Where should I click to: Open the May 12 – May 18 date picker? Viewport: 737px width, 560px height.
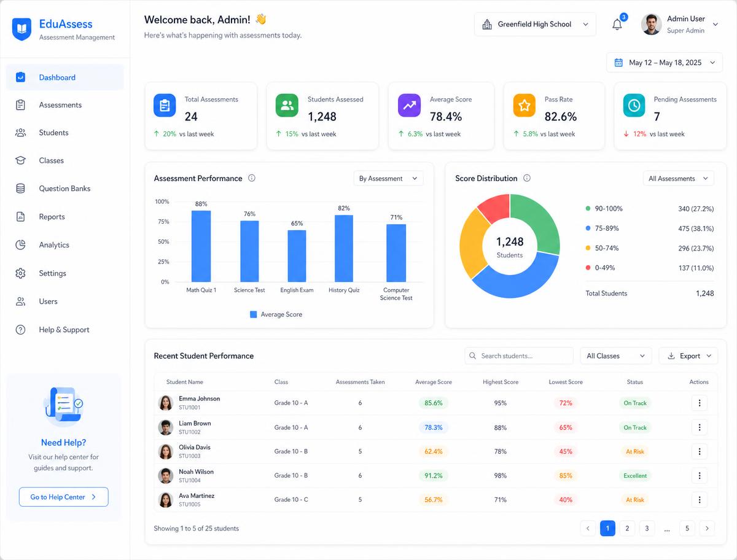[x=664, y=63]
